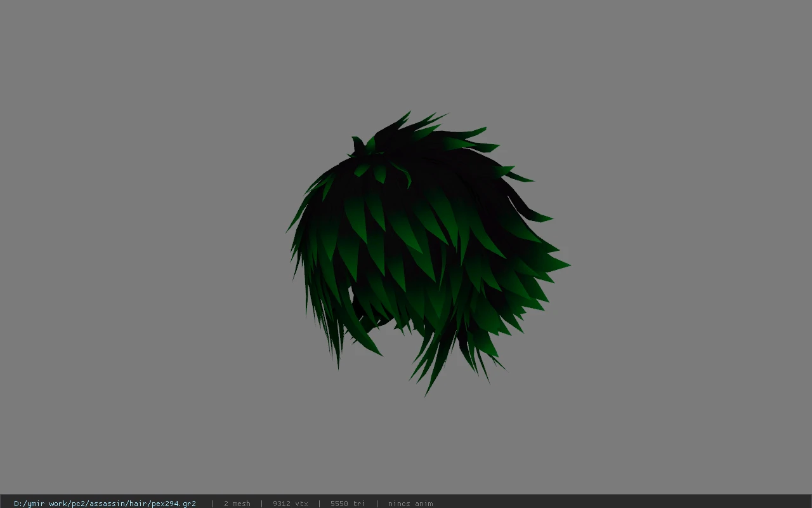Click the '5550 tri' triangle count
This screenshot has height=508, width=812.
pos(348,504)
